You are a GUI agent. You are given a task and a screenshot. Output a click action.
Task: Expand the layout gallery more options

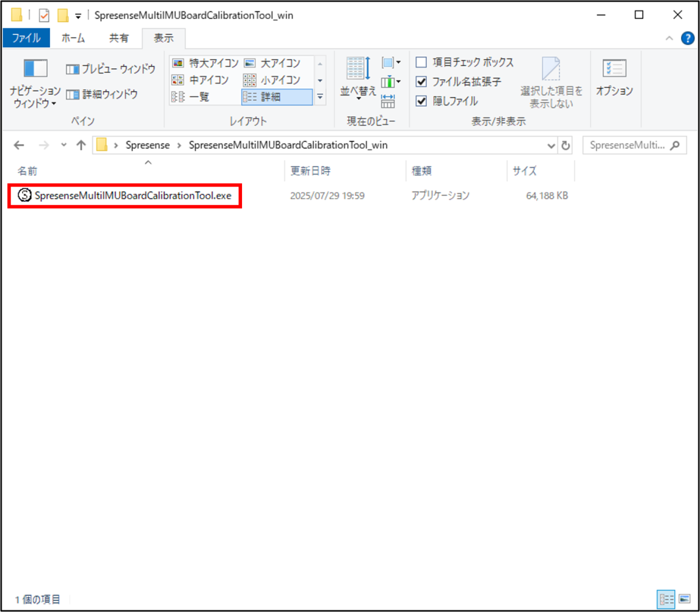320,97
